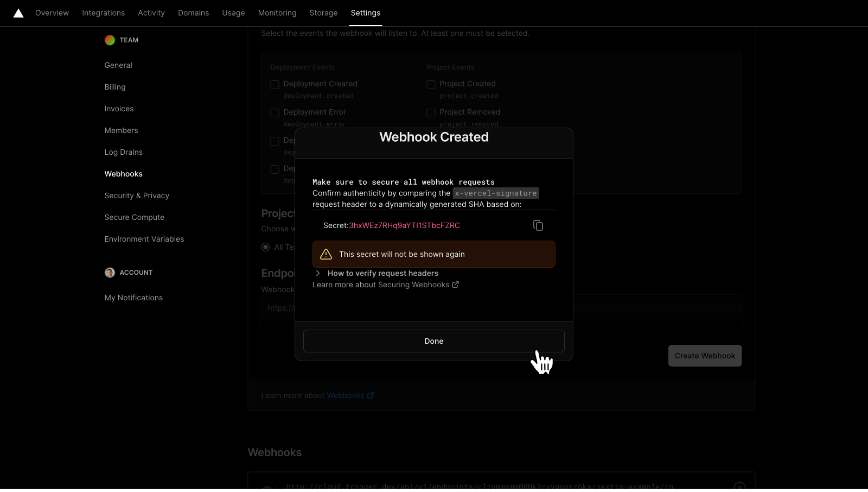The width and height of the screenshot is (868, 492).
Task: Click the webhook endpoint URL input field
Action: (501, 308)
